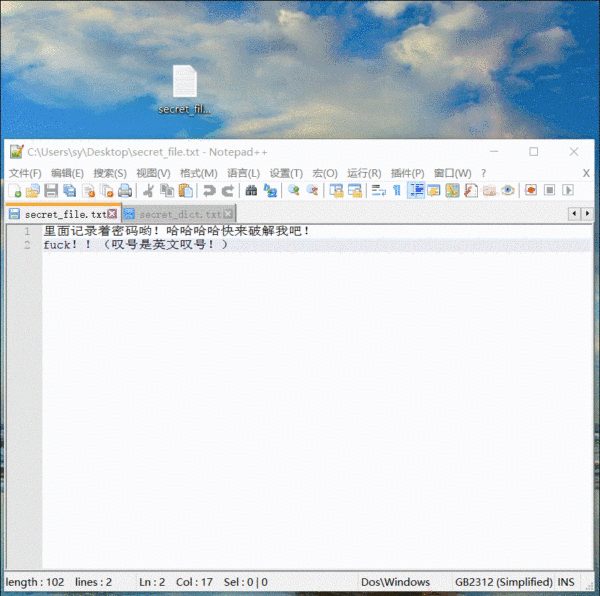Toggle the indent guide icon

(416, 190)
